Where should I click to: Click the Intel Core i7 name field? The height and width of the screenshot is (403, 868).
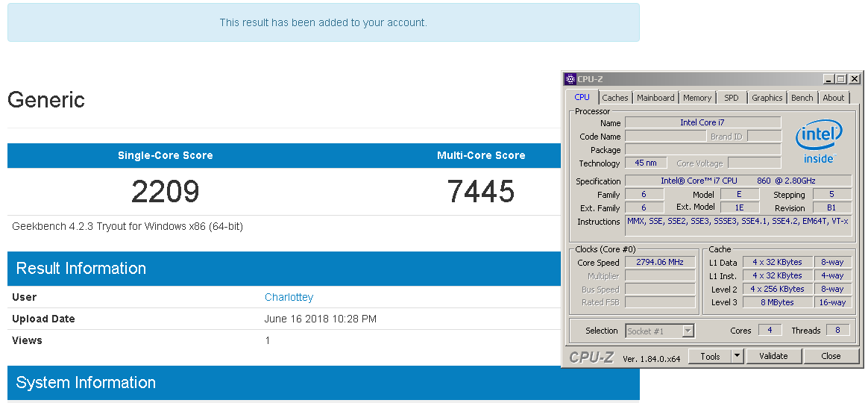[x=702, y=122]
